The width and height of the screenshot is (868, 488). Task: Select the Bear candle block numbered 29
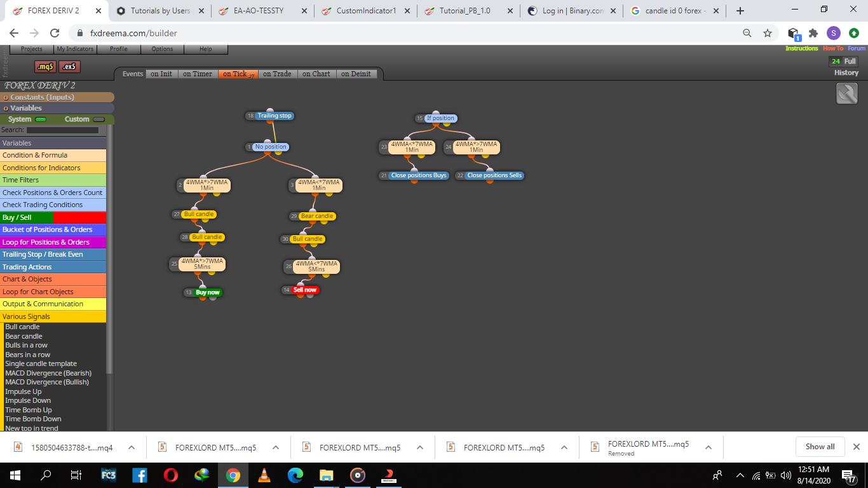coord(317,216)
